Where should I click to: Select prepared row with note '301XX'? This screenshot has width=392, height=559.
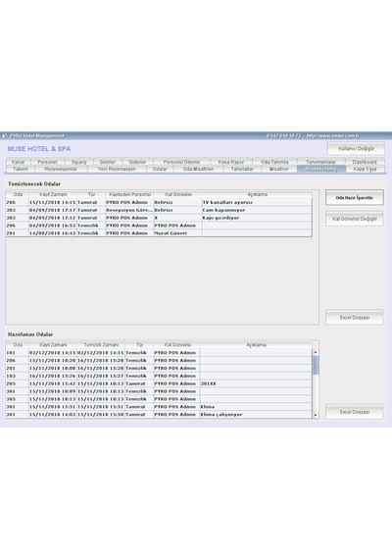(x=159, y=383)
